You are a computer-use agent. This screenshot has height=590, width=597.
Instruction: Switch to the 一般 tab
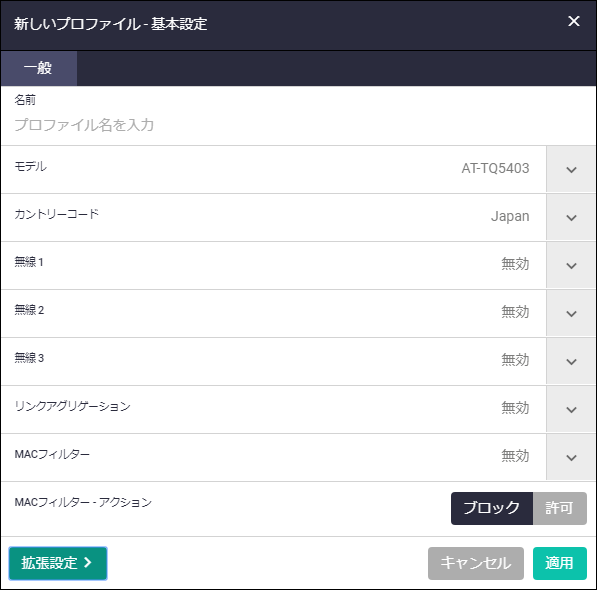[38, 68]
